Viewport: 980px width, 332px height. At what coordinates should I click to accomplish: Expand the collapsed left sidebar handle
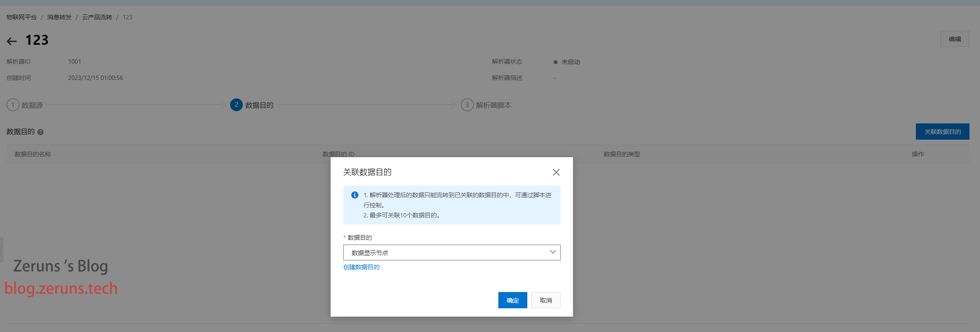[x=1, y=249]
